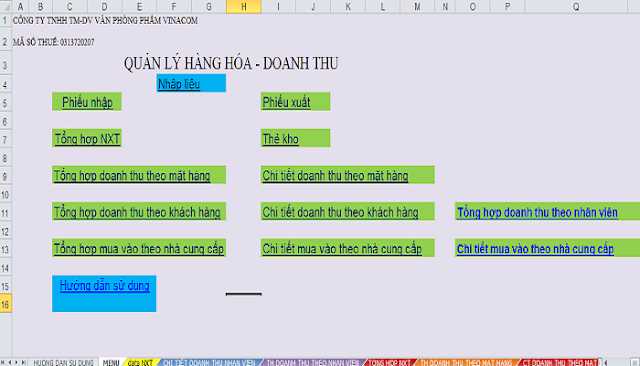
Task: Select highlighted column H header
Action: (244, 7)
